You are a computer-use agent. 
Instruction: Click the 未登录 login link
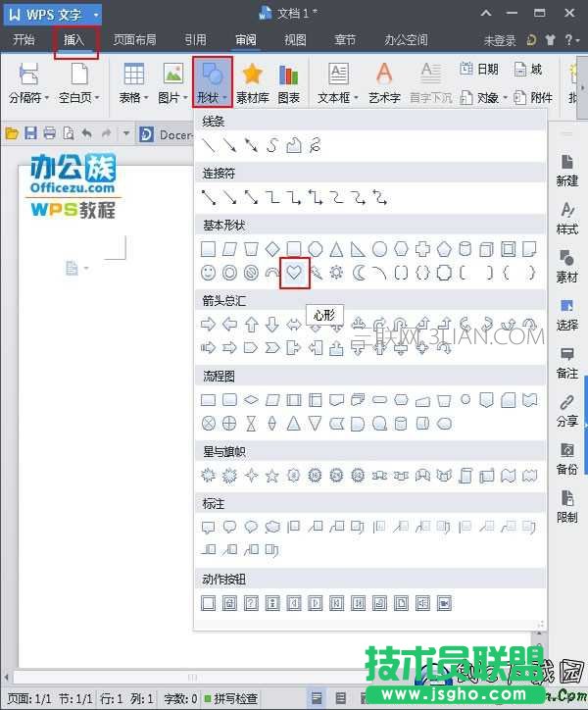tap(500, 41)
